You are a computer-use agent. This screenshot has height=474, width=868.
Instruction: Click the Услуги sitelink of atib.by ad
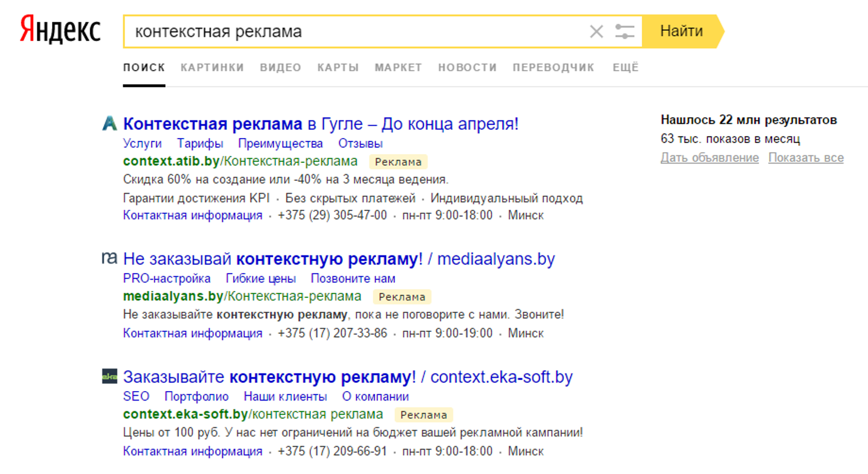(x=142, y=143)
